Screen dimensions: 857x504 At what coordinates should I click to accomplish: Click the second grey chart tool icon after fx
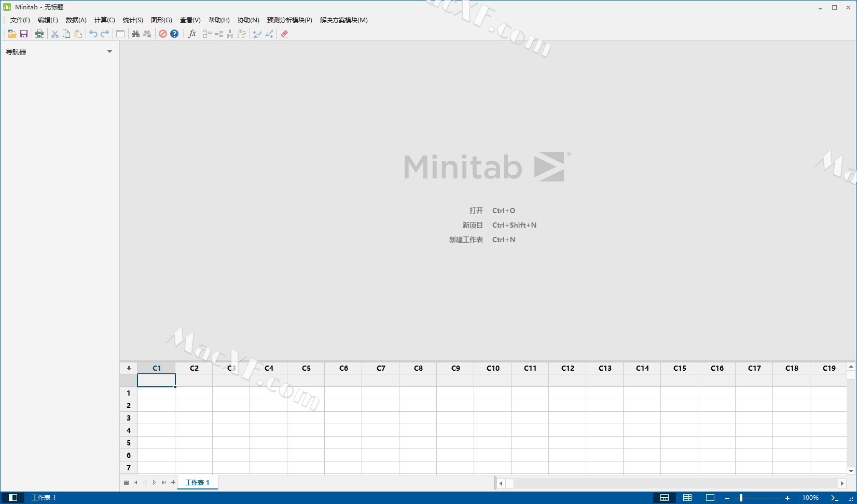[x=219, y=34]
